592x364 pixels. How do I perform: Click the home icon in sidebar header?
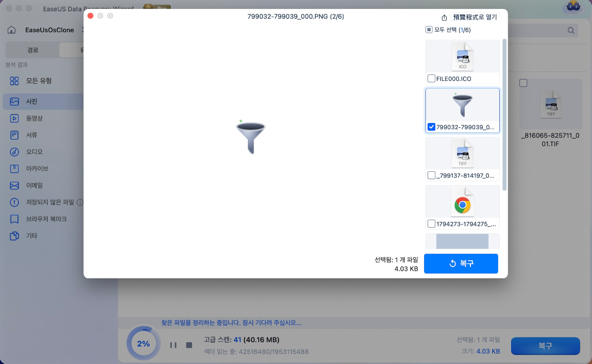pos(12,30)
